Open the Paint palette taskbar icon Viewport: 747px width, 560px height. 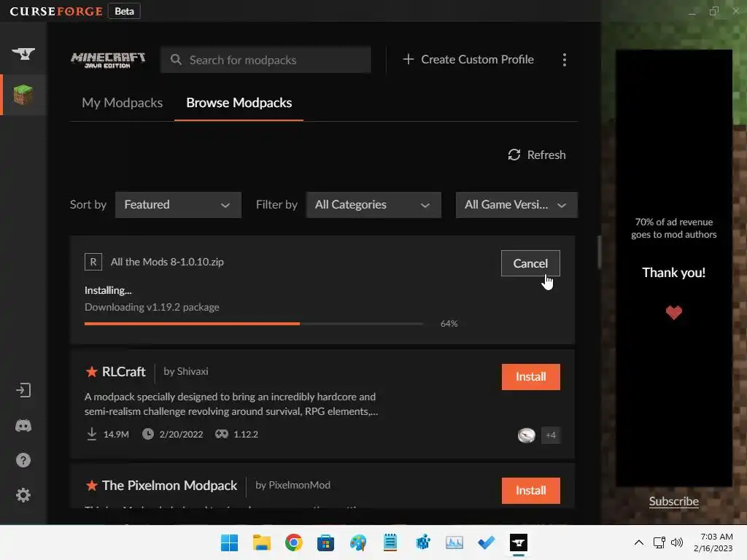coord(357,542)
